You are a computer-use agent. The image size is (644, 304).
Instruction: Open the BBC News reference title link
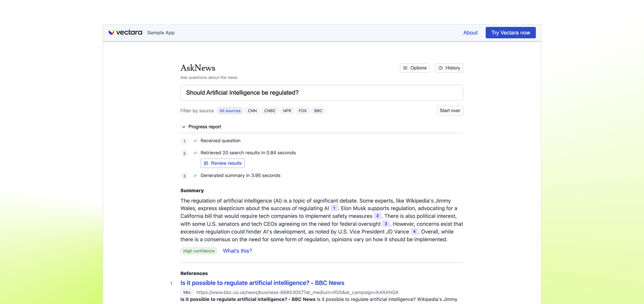point(262,283)
